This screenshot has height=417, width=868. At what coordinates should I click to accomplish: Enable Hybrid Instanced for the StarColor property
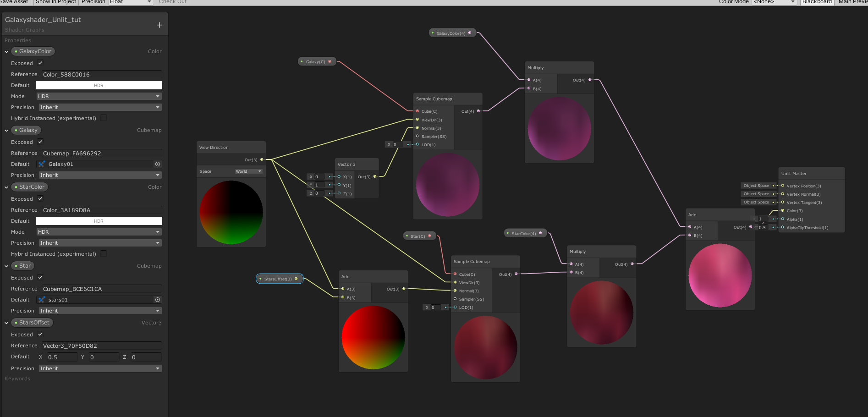104,253
